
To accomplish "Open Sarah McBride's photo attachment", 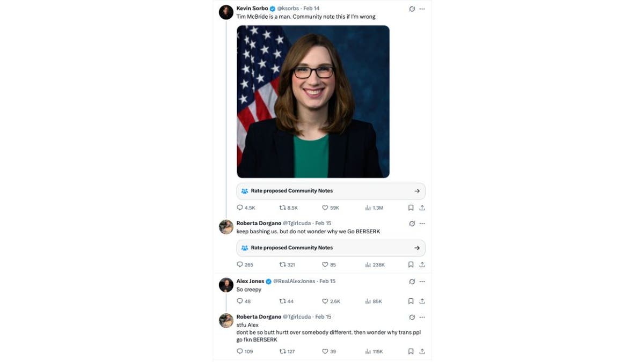I will [313, 101].
